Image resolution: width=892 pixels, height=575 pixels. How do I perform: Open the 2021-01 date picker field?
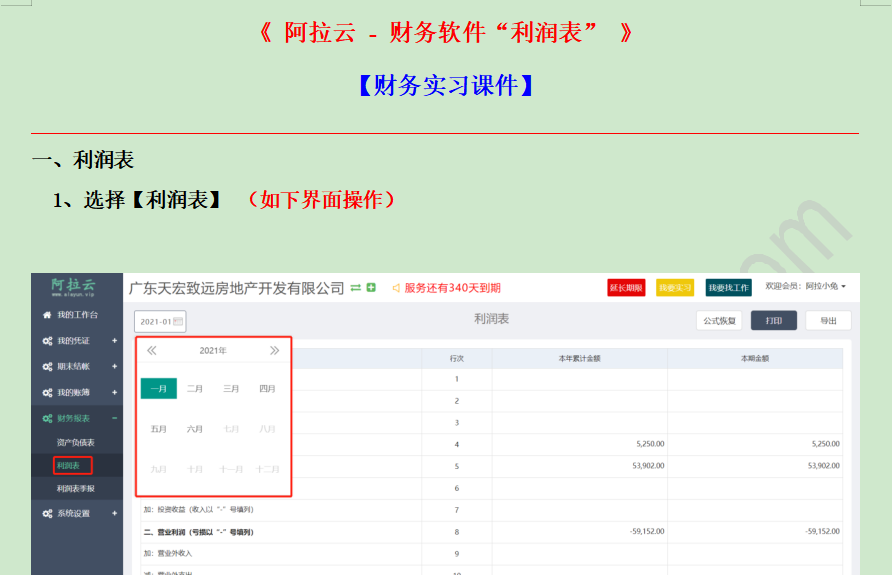point(160,321)
